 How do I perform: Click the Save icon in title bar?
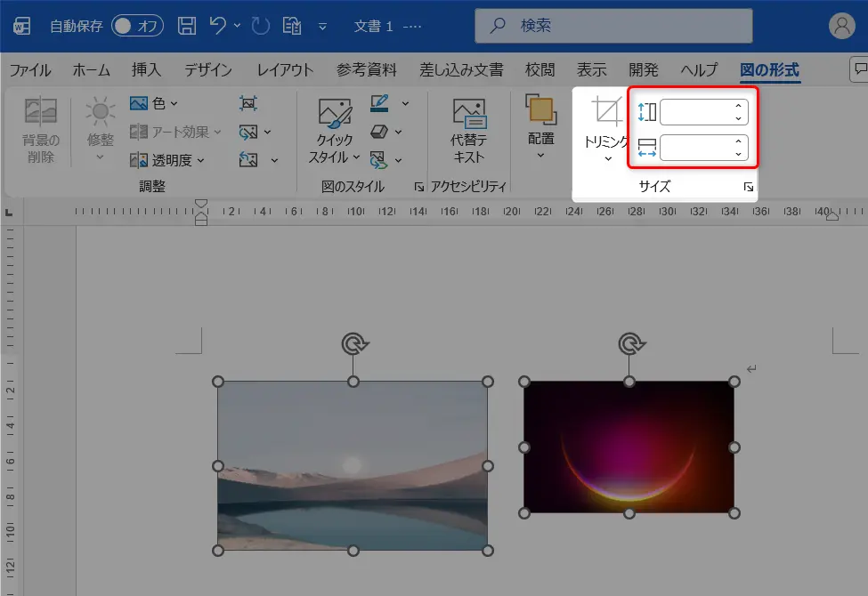pyautogui.click(x=187, y=26)
